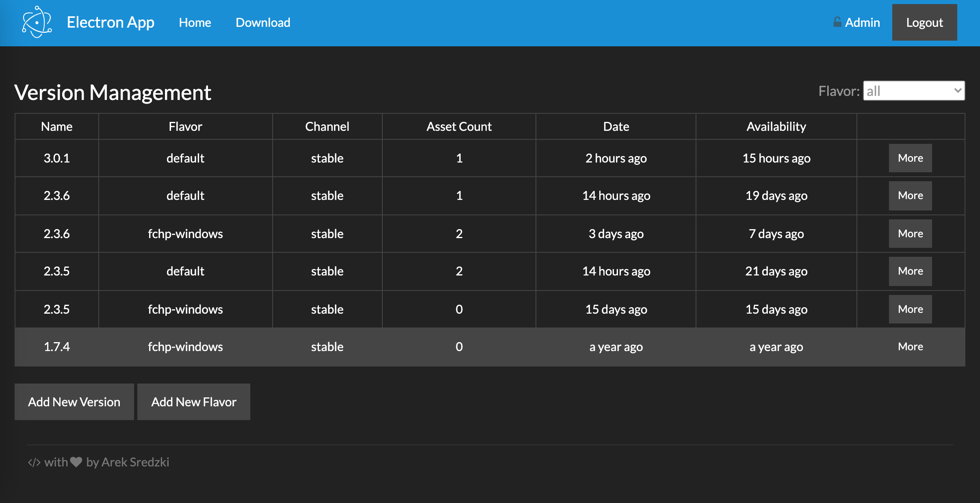Click the code icon in the footer
980x503 pixels.
pos(35,462)
